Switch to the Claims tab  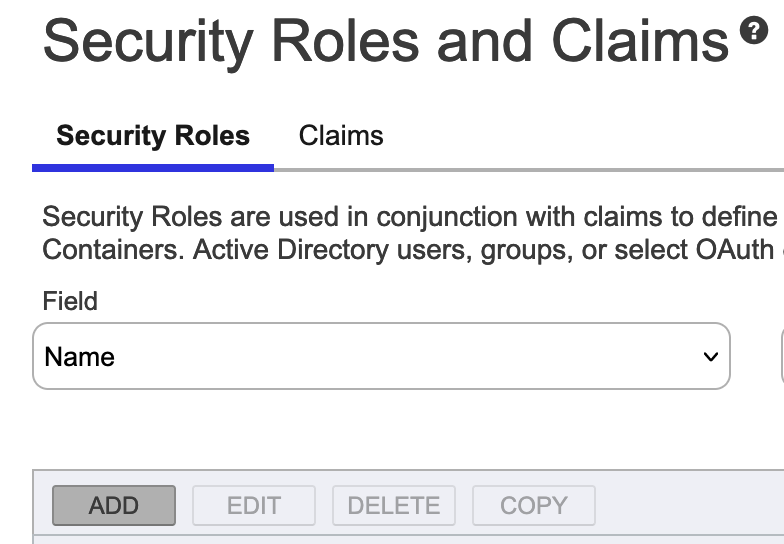pos(341,135)
